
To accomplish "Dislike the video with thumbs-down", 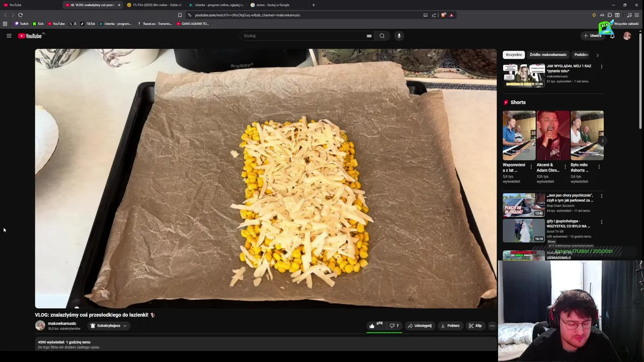I will click(x=394, y=326).
